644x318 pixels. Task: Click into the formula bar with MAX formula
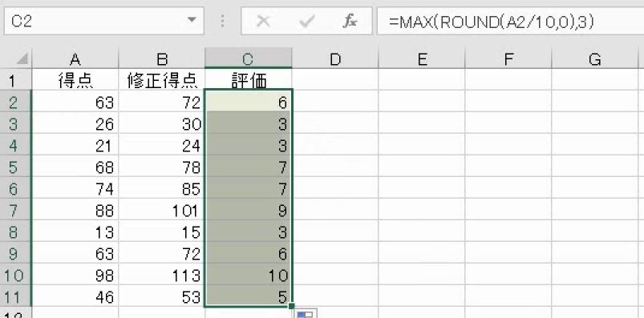510,21
